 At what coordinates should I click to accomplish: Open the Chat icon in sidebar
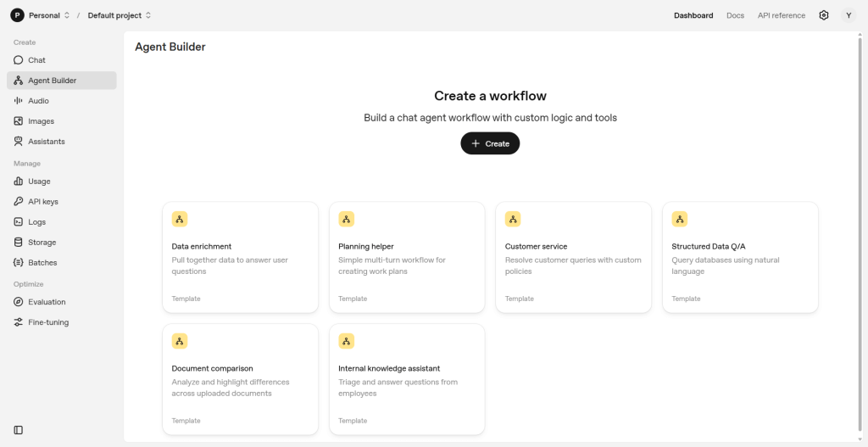(x=19, y=60)
